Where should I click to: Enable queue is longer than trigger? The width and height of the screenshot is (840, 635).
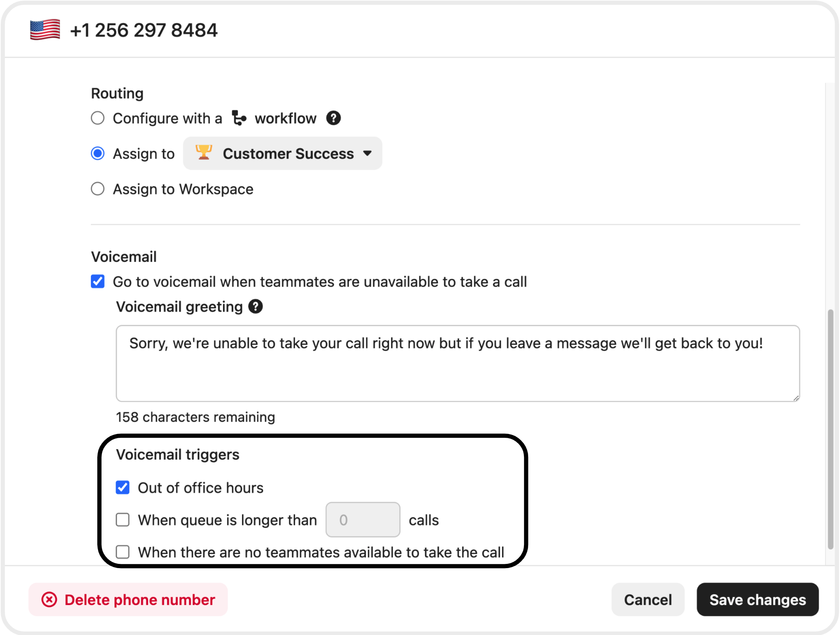pyautogui.click(x=122, y=520)
